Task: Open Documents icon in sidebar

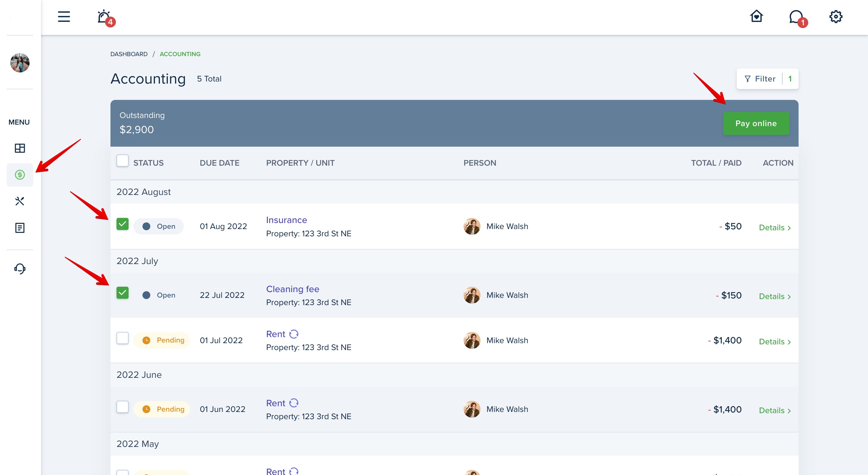Action: pos(20,228)
